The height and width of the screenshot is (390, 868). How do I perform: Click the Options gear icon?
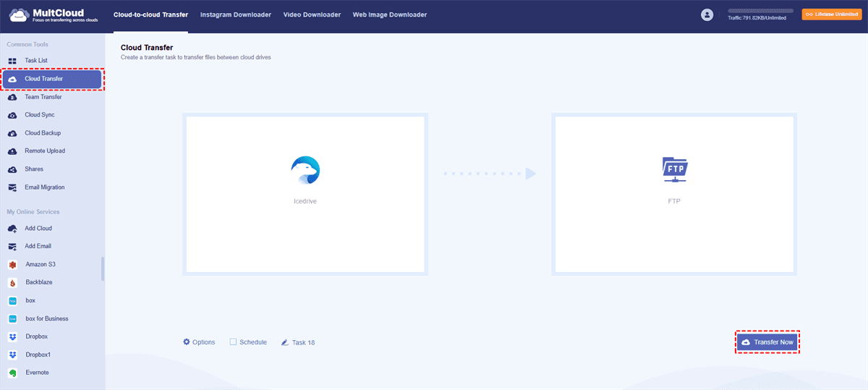(187, 342)
